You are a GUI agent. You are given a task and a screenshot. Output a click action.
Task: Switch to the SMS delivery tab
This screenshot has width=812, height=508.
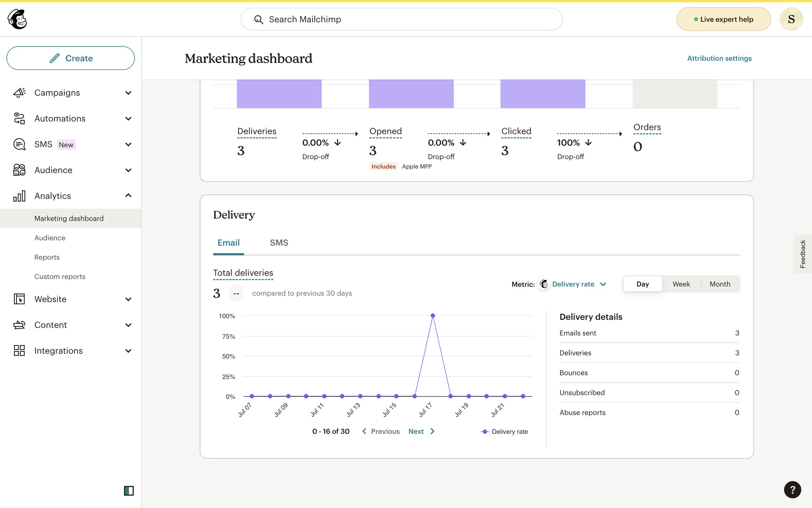coord(279,243)
